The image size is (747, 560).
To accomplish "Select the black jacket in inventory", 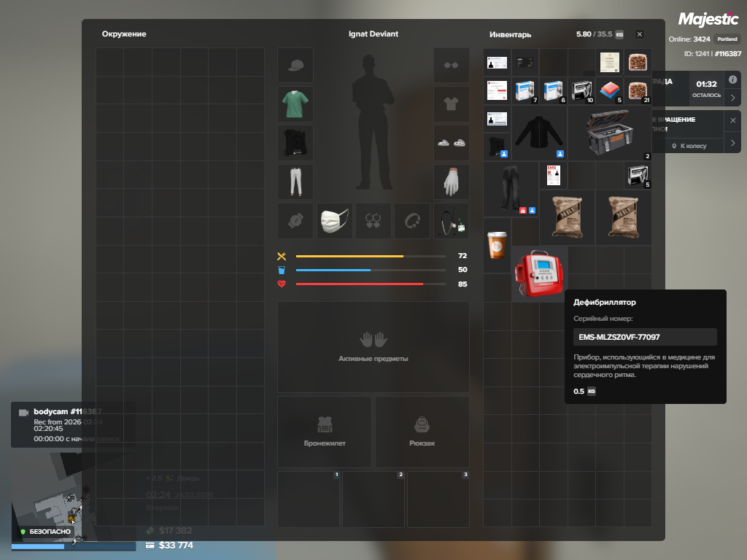I will 539,133.
